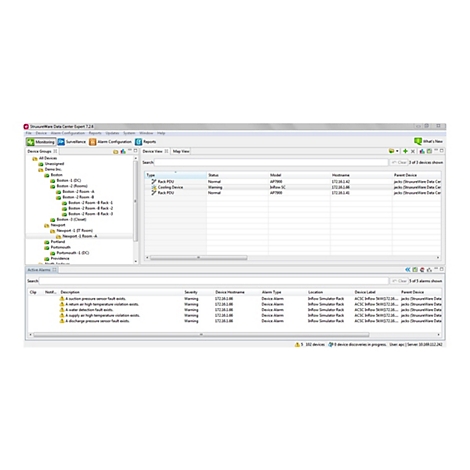
Task: Open the dropdown arrow beside device filter icon
Action: 397,151
